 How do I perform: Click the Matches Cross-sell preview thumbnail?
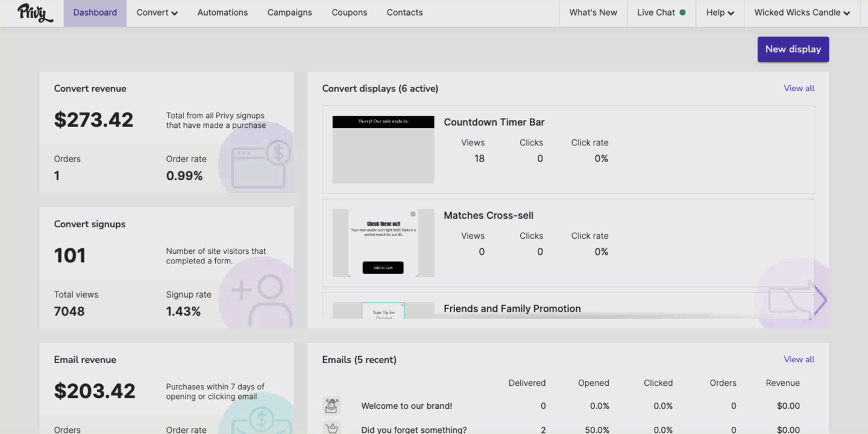click(x=383, y=243)
